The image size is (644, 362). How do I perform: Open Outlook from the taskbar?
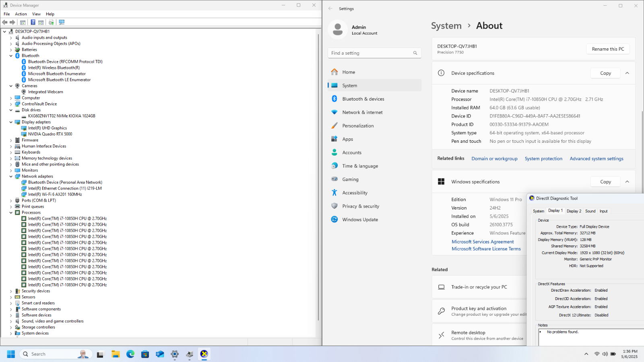(160, 354)
